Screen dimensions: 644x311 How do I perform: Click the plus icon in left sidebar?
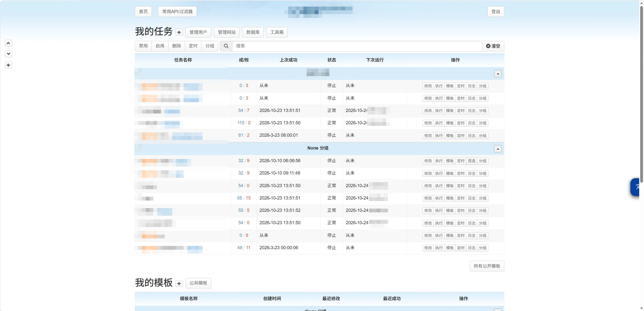[x=8, y=65]
